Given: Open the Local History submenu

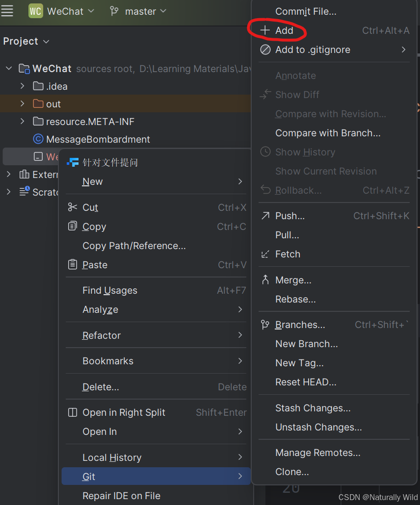Looking at the screenshot, I should (x=156, y=457).
